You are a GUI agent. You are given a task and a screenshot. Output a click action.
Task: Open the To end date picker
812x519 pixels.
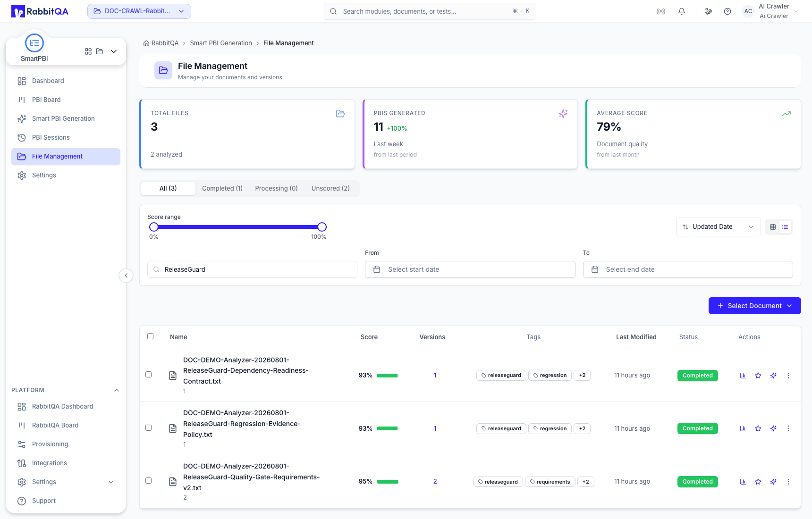[x=688, y=269]
